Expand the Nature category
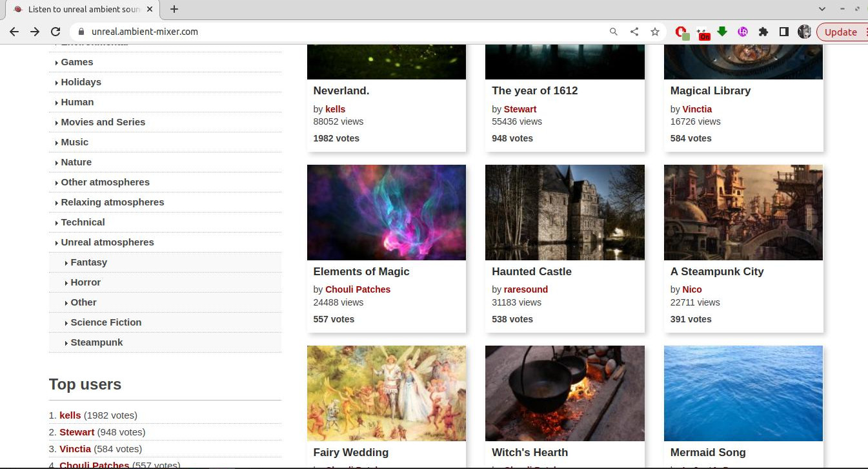 76,162
